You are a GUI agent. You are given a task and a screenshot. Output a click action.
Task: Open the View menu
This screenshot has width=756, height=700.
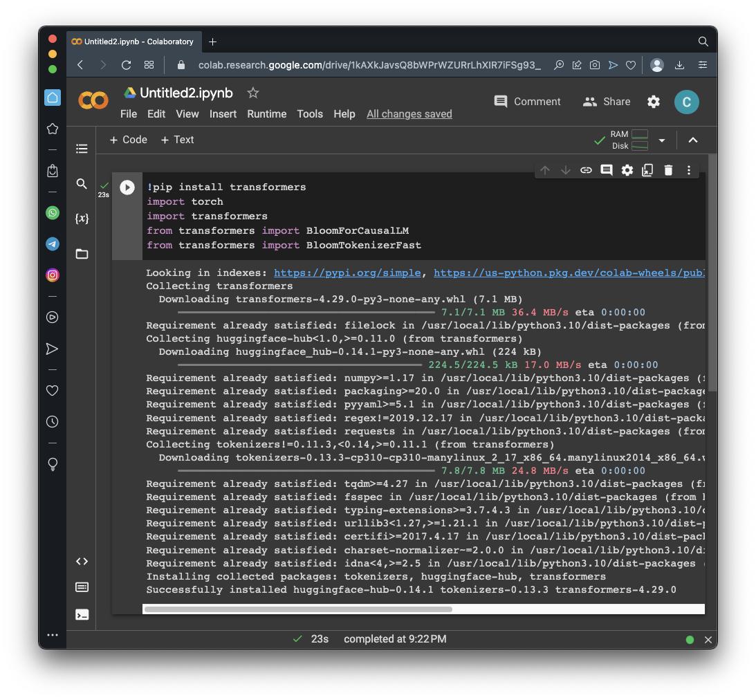coord(187,114)
